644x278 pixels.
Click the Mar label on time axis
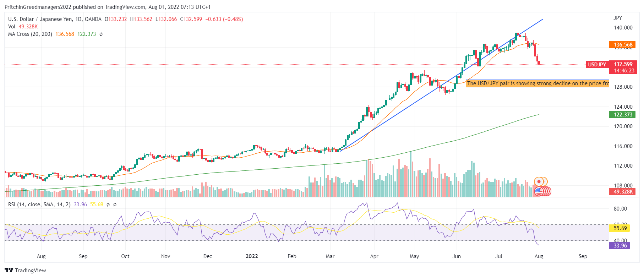(330, 256)
